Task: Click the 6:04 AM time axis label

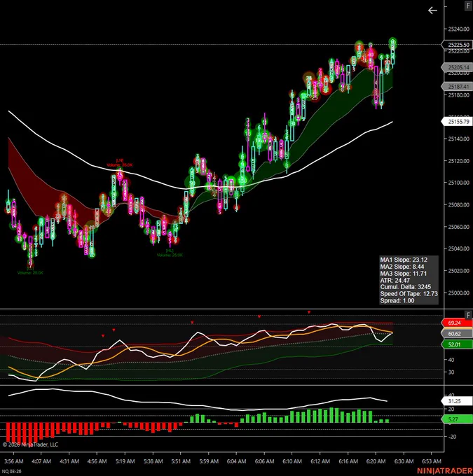Action: click(236, 461)
